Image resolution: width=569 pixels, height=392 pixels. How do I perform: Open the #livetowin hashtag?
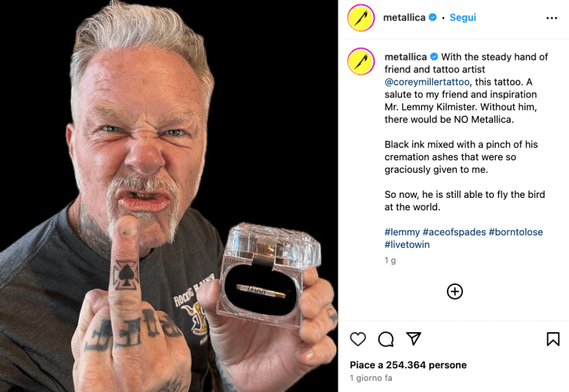[x=407, y=245]
